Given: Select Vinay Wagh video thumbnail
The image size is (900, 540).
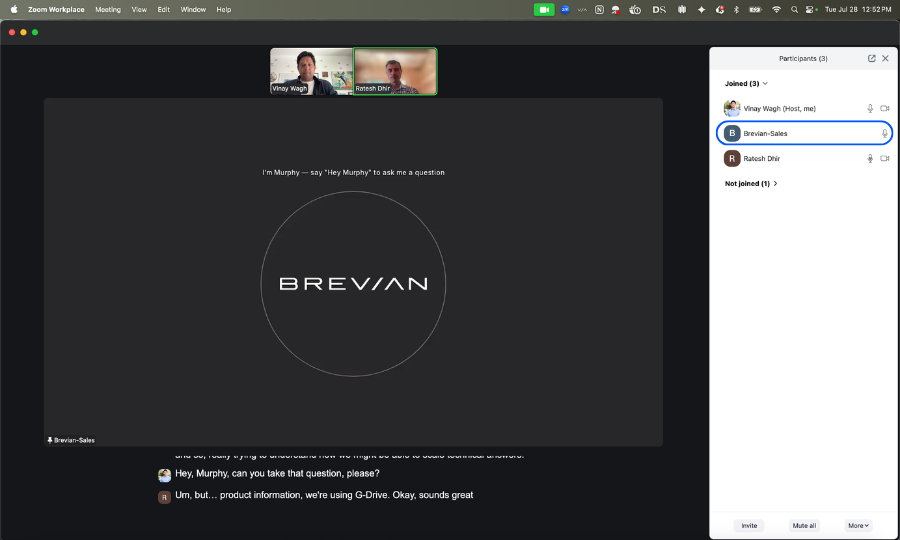Looking at the screenshot, I should [311, 71].
